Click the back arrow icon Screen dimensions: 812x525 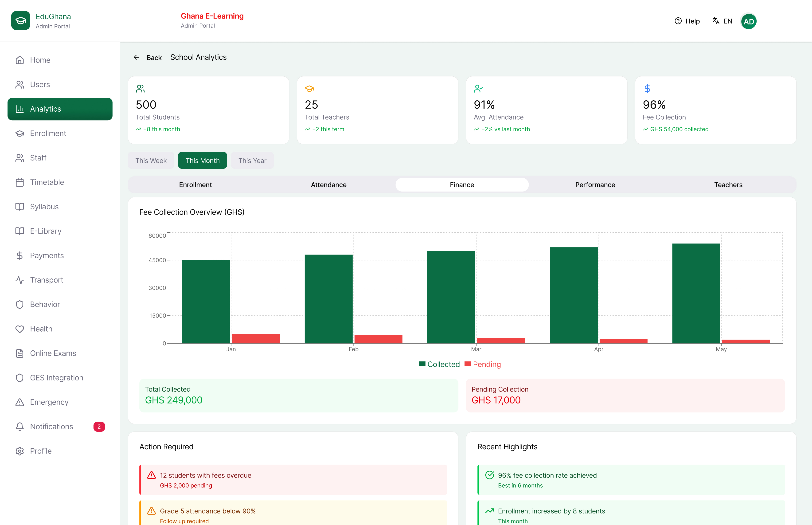(136, 57)
